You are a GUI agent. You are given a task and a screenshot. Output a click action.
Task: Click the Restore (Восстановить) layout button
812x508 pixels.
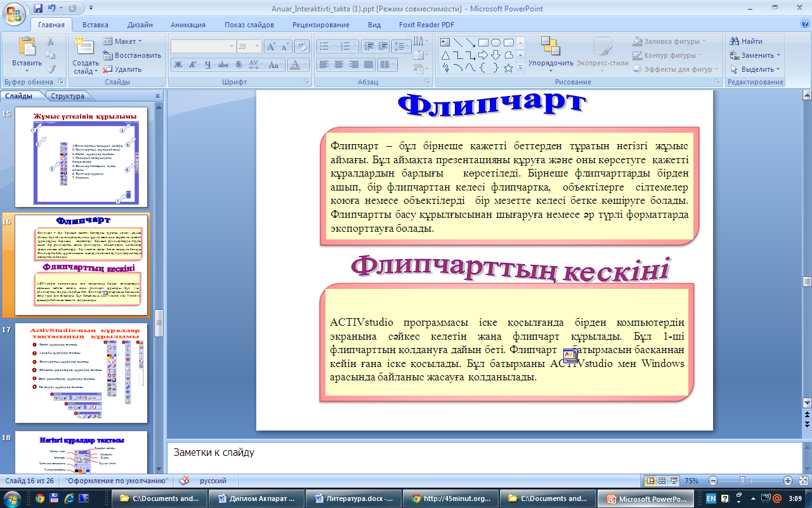click(132, 55)
